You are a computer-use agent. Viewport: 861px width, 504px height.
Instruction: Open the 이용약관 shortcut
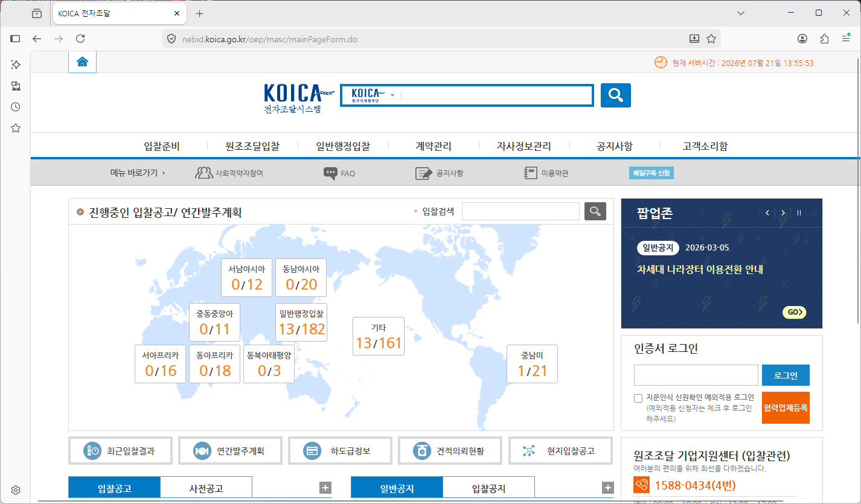coord(546,173)
